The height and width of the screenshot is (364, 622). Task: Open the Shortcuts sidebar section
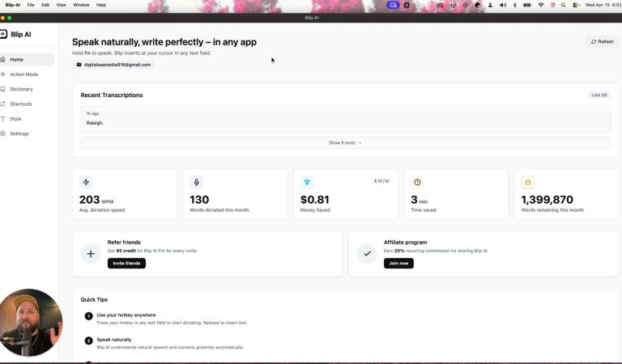pos(21,104)
